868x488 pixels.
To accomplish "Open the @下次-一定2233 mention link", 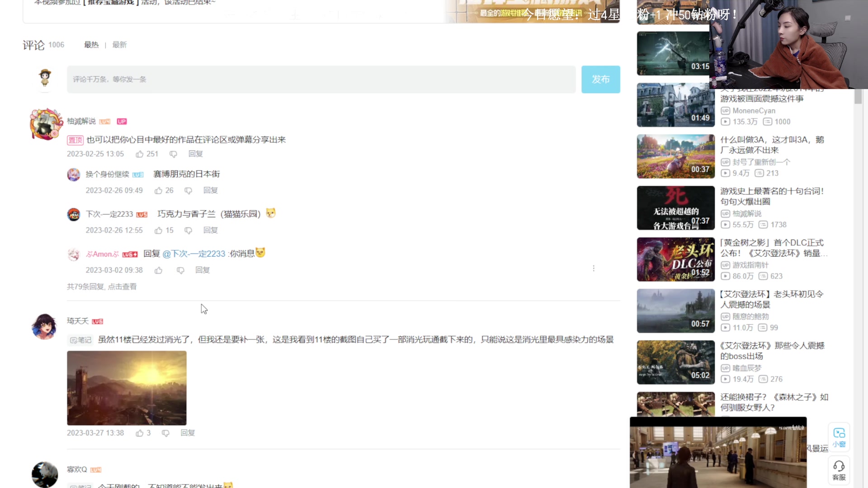I will point(194,253).
